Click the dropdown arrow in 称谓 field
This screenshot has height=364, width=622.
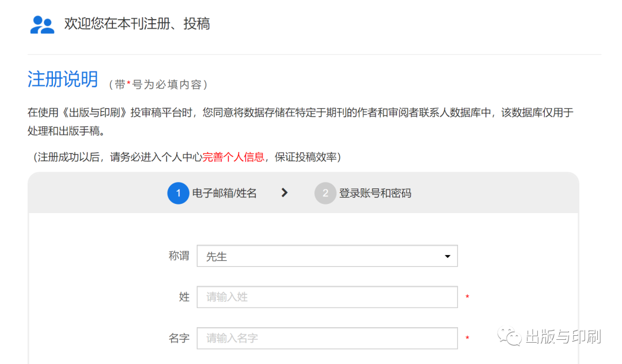pyautogui.click(x=447, y=256)
